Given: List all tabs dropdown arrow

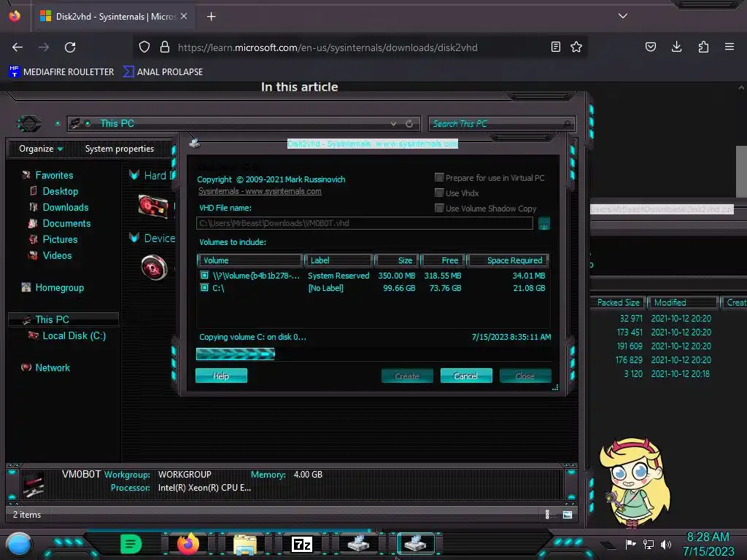Looking at the screenshot, I should pos(623,16).
